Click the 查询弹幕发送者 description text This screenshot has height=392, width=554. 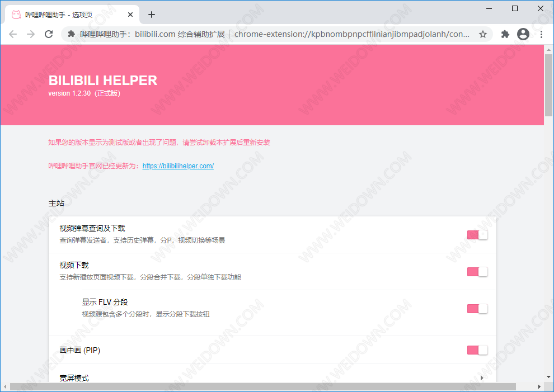tap(142, 240)
